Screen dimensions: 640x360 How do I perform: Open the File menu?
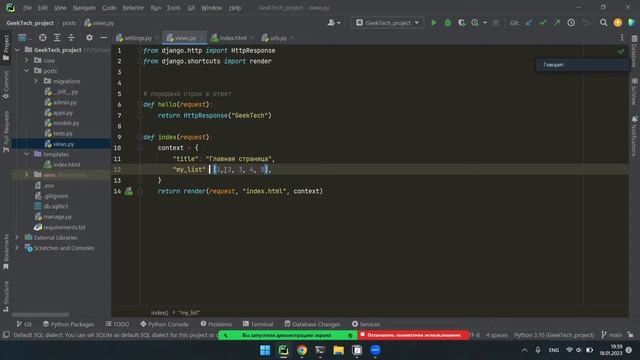(27, 8)
